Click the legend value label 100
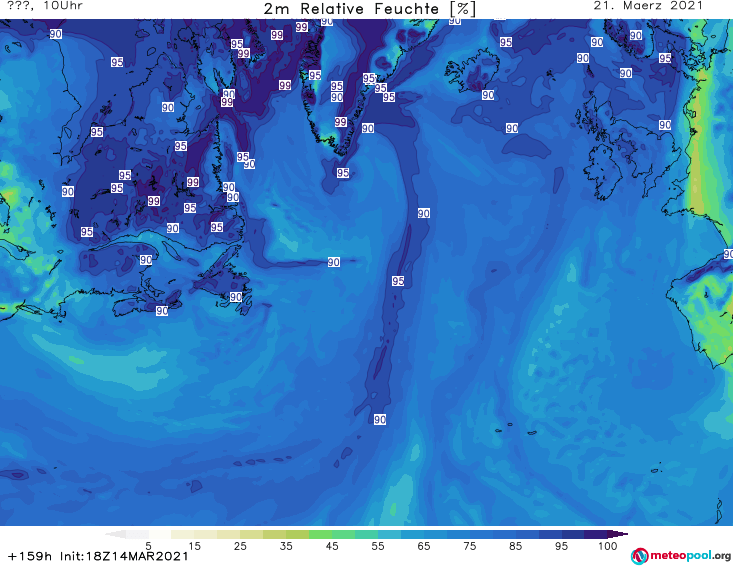 (x=607, y=545)
